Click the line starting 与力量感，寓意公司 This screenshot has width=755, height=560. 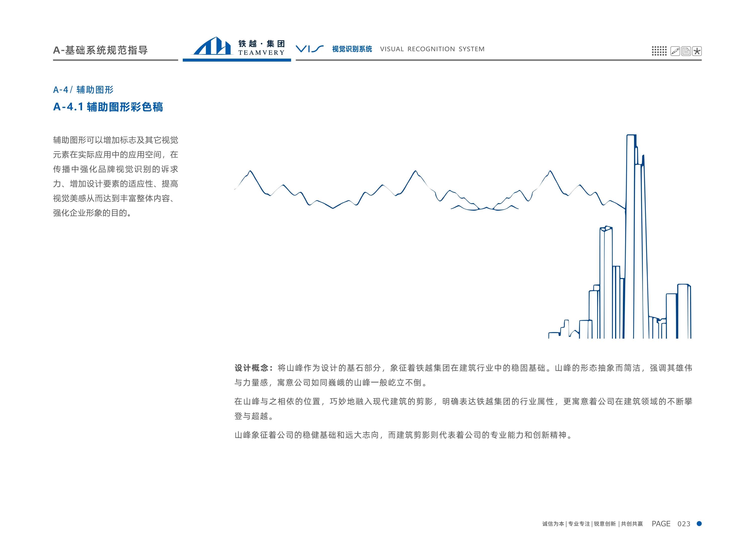[x=331, y=383]
